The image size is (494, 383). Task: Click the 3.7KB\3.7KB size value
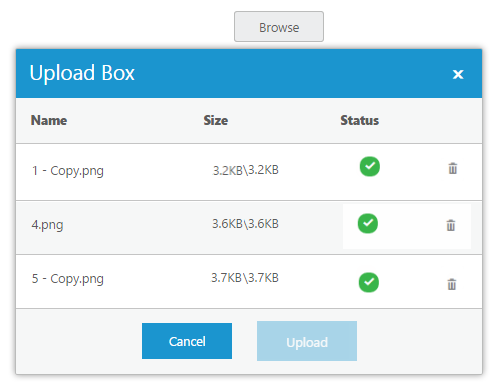point(245,278)
